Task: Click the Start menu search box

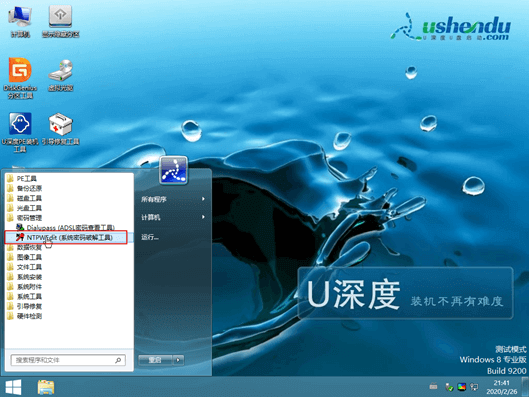Action: 68,360
